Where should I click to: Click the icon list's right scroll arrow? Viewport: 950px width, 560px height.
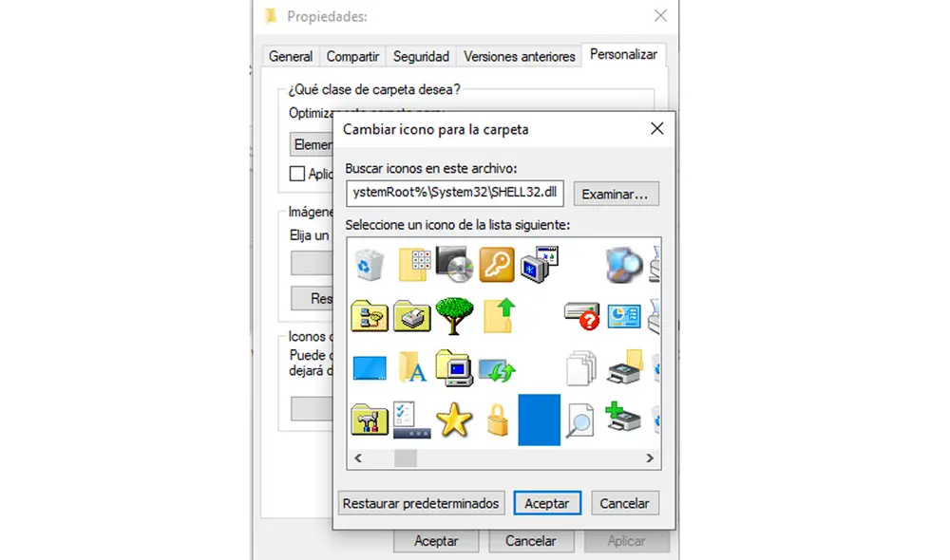[x=650, y=457]
